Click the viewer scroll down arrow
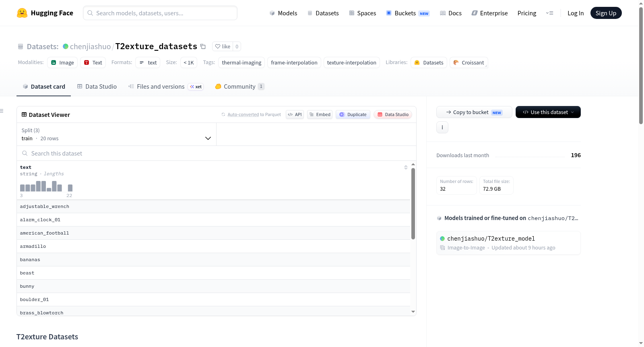 [413, 312]
